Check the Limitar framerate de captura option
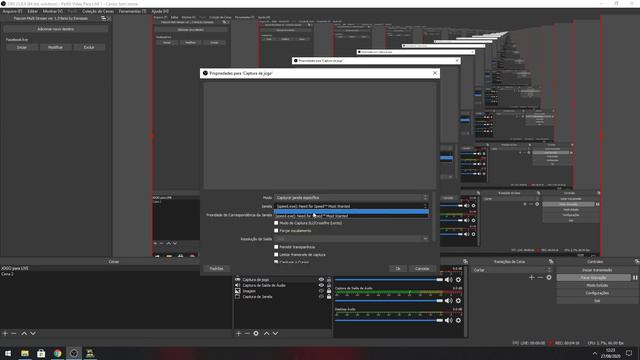Screen dimensions: 640x360 (276, 254)
